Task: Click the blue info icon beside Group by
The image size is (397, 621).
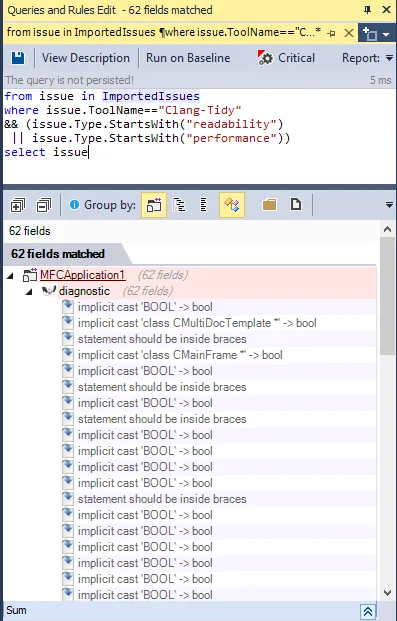Action: (74, 205)
